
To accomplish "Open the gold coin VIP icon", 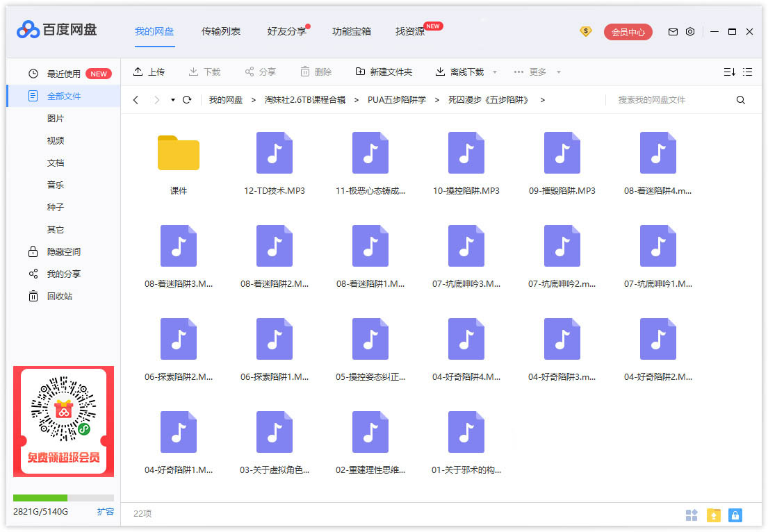I will click(x=586, y=31).
